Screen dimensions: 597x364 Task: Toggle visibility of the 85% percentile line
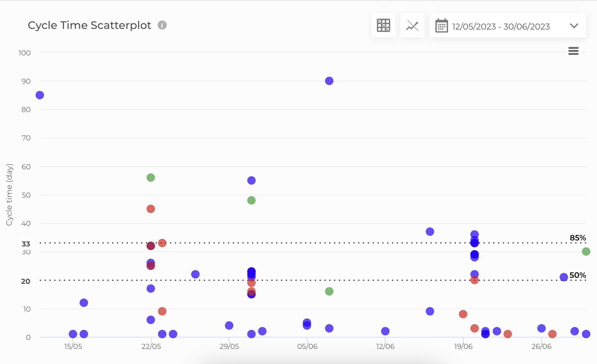[578, 238]
